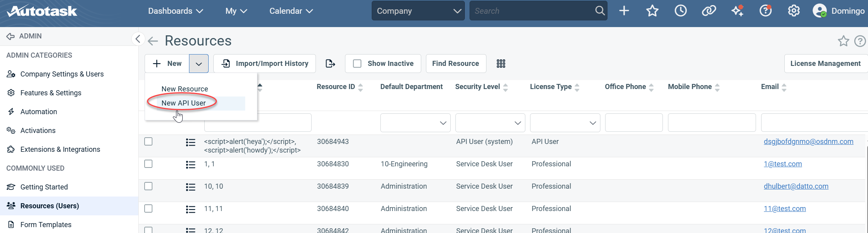
Task: Click the bookmarks star icon in top bar
Action: tap(652, 11)
